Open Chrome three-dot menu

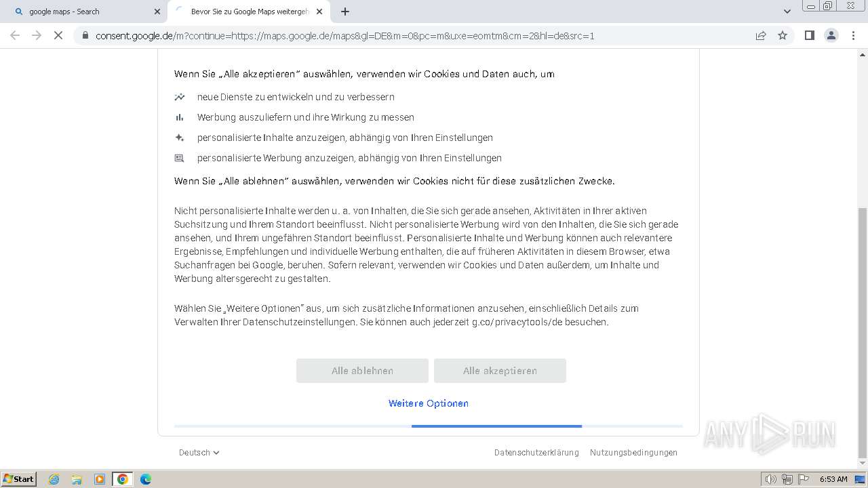853,35
